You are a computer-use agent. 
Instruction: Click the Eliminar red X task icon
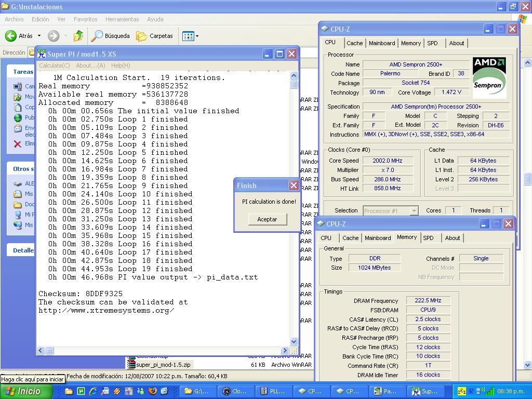[x=18, y=144]
